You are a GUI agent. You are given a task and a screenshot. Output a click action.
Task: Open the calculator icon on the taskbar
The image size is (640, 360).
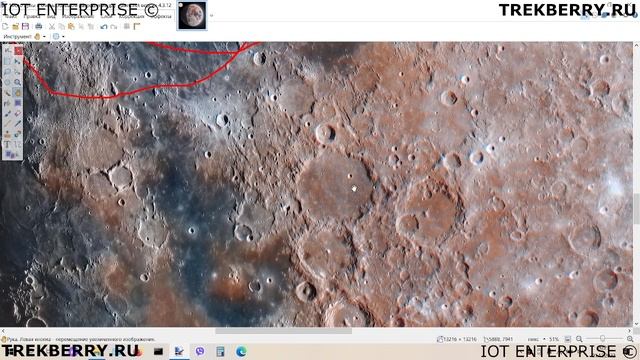click(x=220, y=351)
